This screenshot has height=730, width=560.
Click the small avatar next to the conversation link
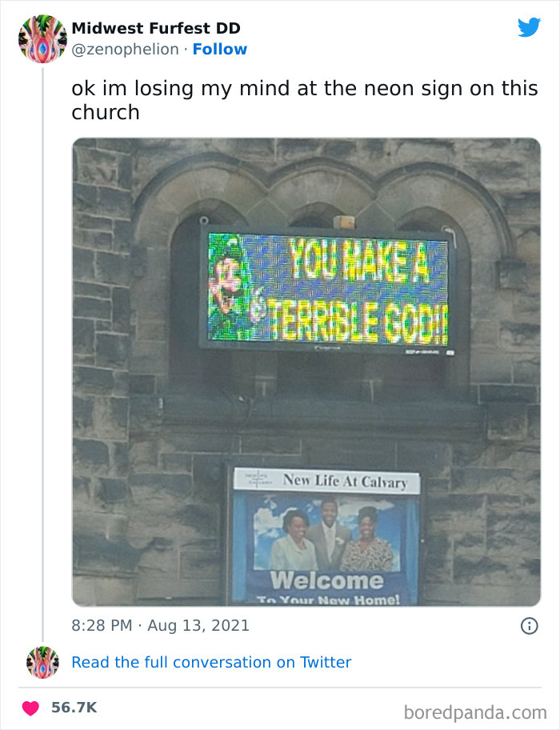coord(42,662)
